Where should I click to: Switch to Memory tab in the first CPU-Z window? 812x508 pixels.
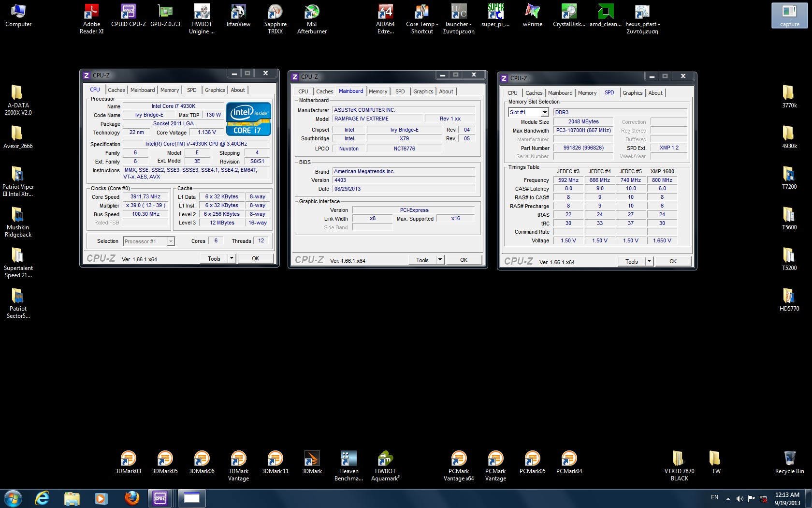(x=170, y=90)
